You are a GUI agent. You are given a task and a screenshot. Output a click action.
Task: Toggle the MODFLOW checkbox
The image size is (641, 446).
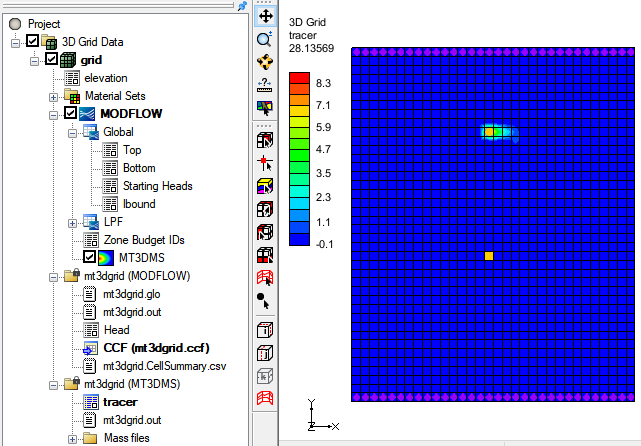[x=70, y=112]
